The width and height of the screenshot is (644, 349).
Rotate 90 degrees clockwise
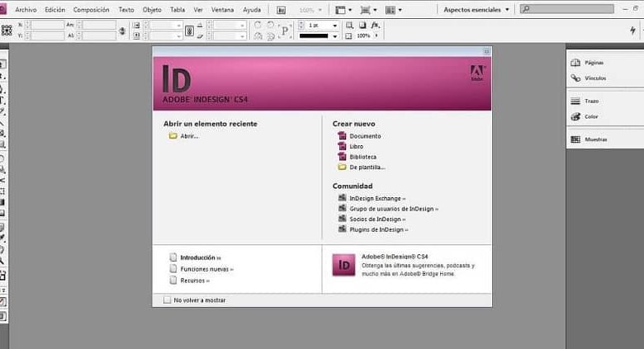[x=258, y=25]
